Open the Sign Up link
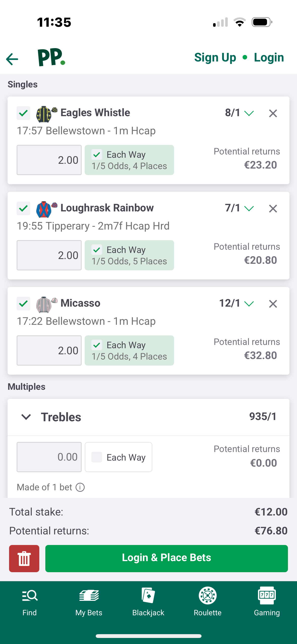 coord(215,57)
